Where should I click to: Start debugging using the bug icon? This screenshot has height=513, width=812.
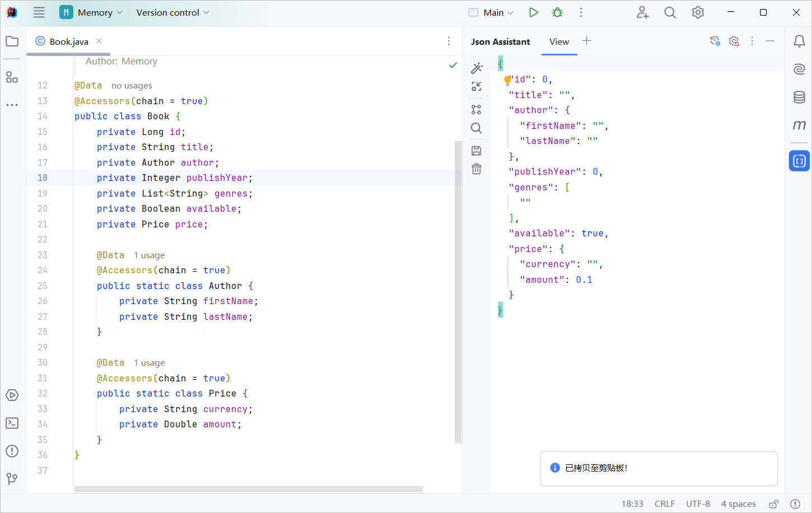click(x=557, y=12)
